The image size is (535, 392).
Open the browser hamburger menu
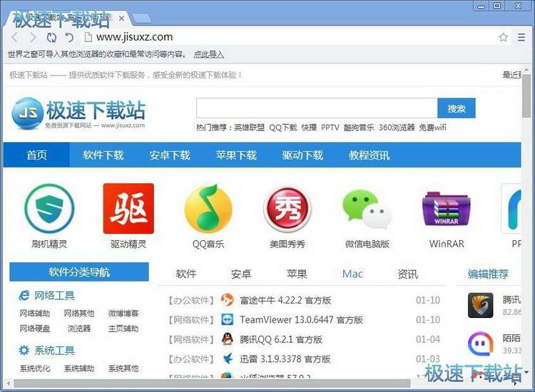click(521, 37)
